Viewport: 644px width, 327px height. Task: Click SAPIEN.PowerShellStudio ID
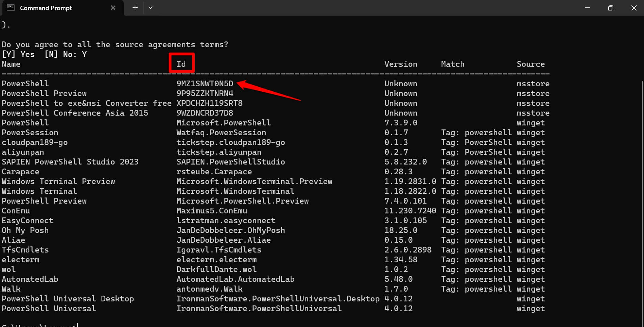coord(231,162)
